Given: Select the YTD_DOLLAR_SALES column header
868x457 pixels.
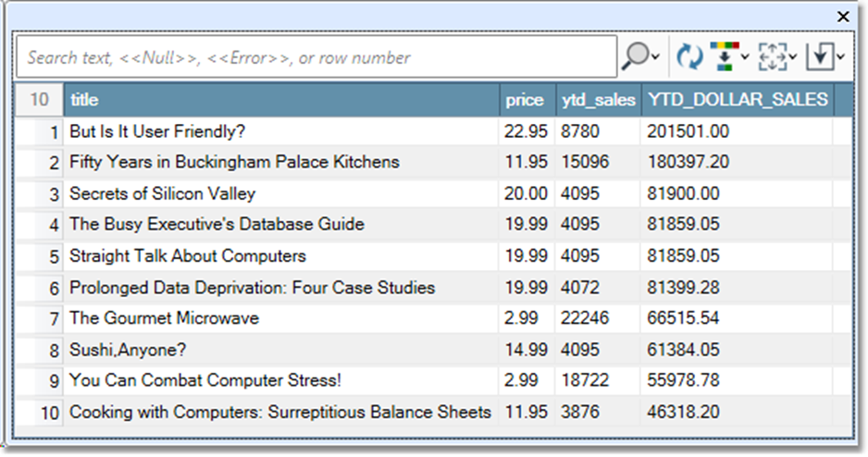Looking at the screenshot, I should coord(737,100).
